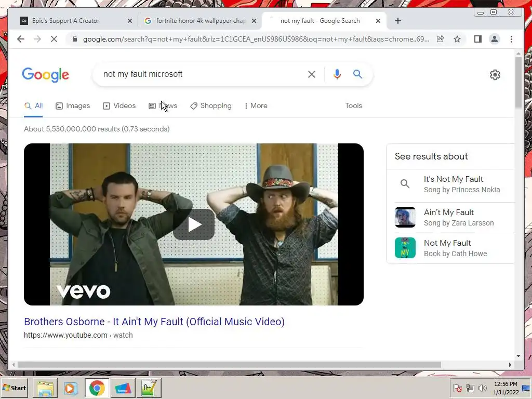Click the results count text

pos(97,129)
